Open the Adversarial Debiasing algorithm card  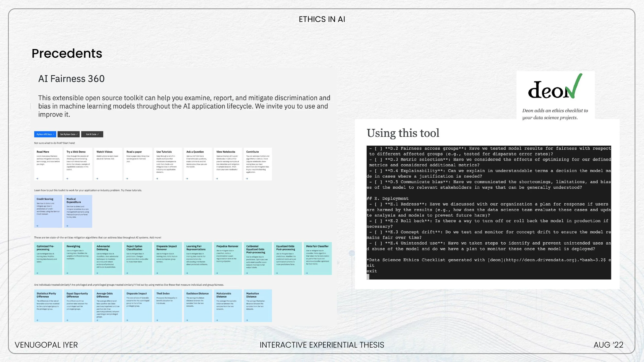108,258
